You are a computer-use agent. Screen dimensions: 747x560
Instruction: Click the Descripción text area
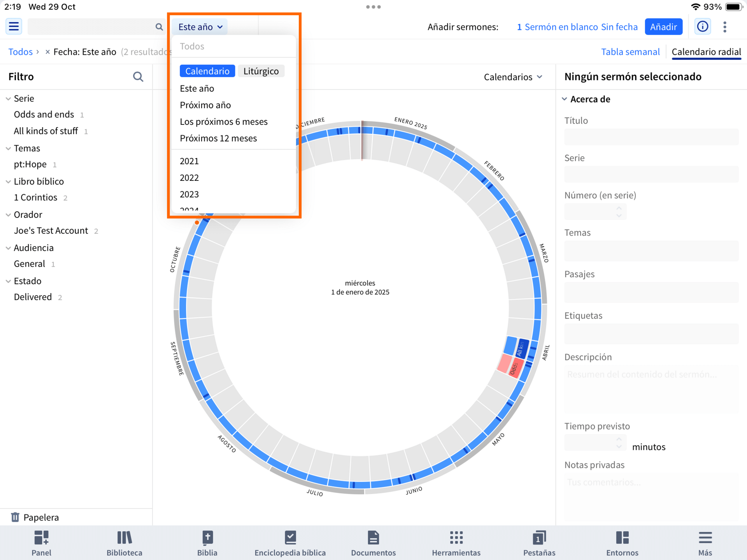651,389
